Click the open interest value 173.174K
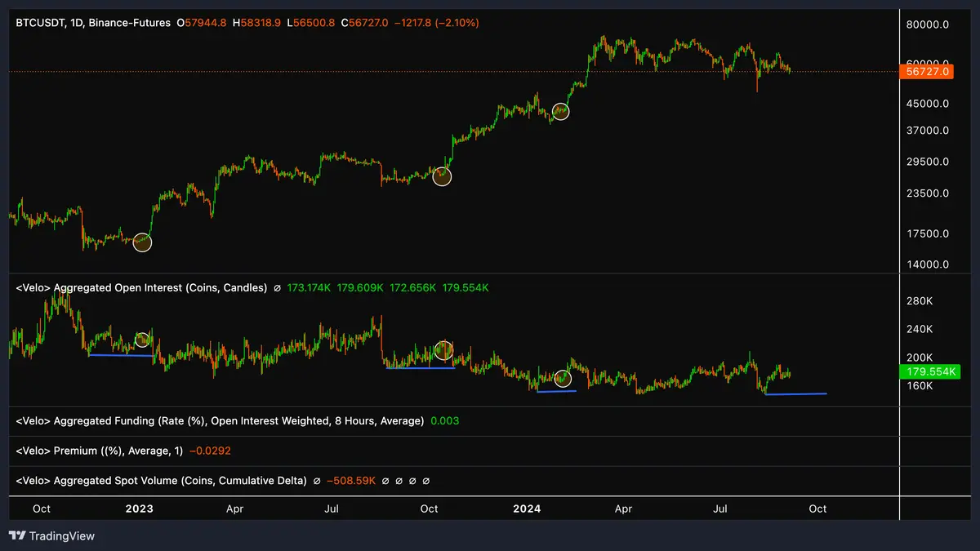This screenshot has width=980, height=551. pyautogui.click(x=309, y=288)
